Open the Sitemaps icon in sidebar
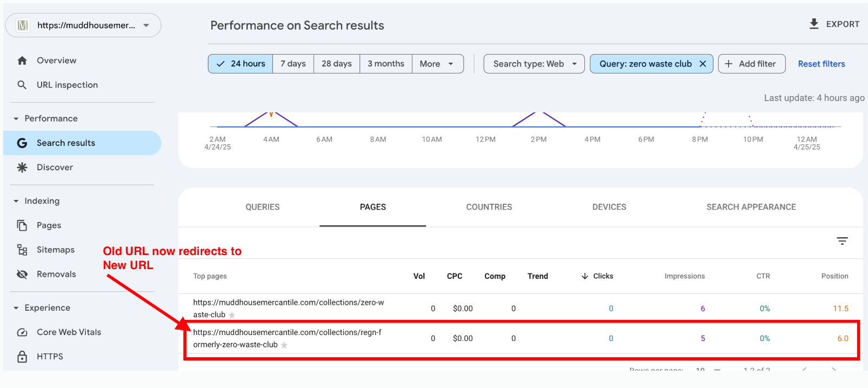The image size is (868, 388). tap(22, 250)
